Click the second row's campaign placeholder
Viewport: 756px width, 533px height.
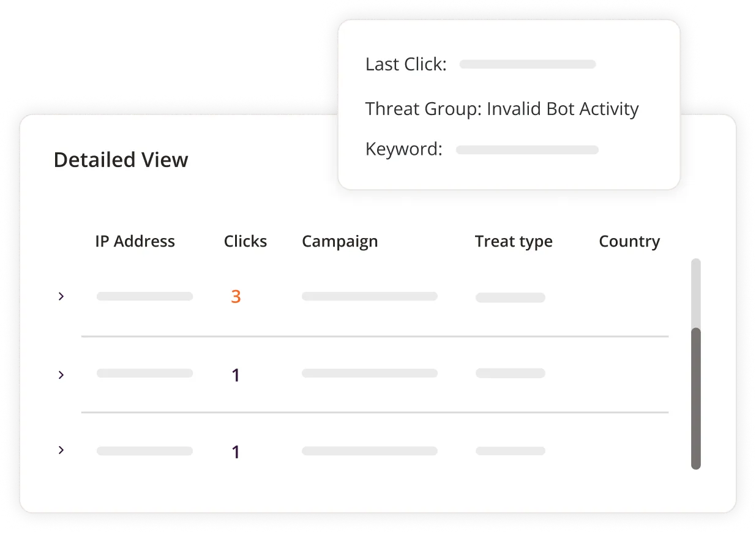(369, 373)
